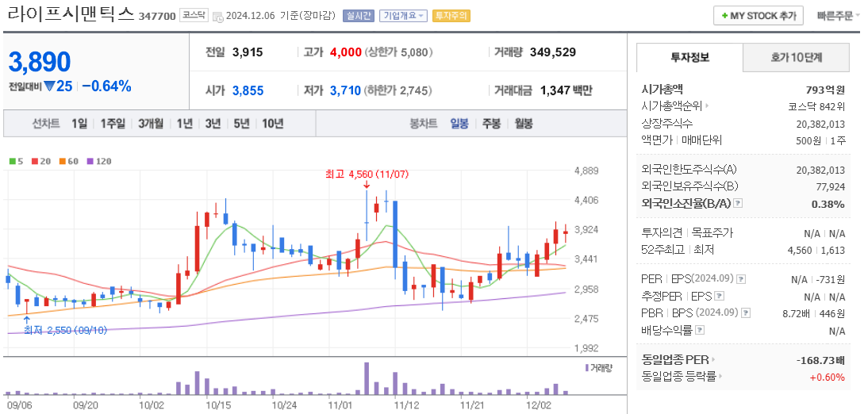Select the 1일 line chart range
The width and height of the screenshot is (868, 414).
[79, 124]
